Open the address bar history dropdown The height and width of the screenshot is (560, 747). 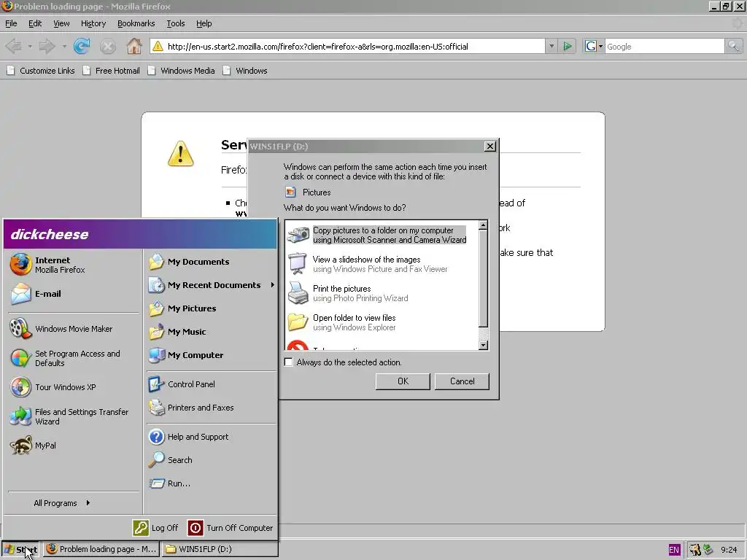point(551,46)
